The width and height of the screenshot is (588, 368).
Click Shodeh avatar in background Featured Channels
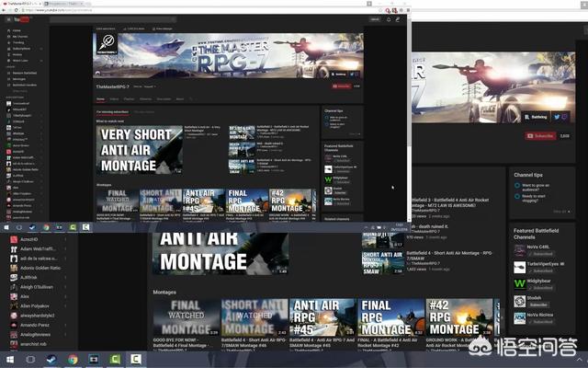(520, 301)
